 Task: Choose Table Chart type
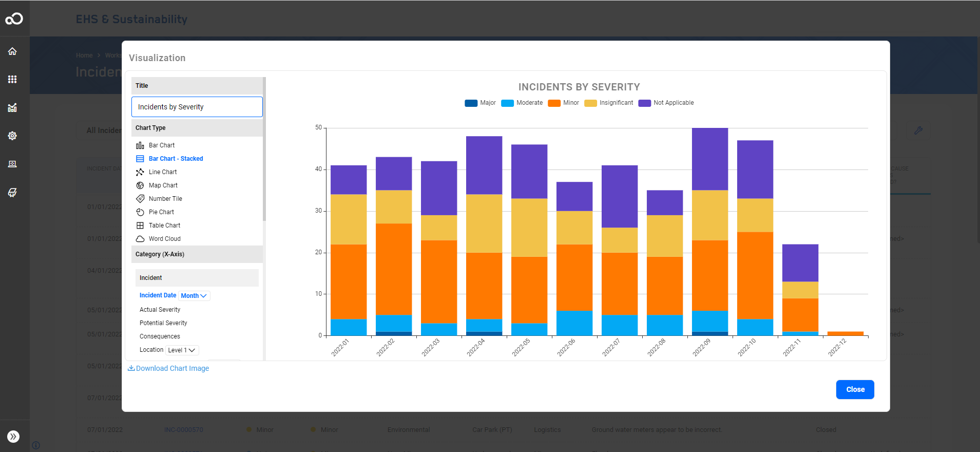click(164, 225)
